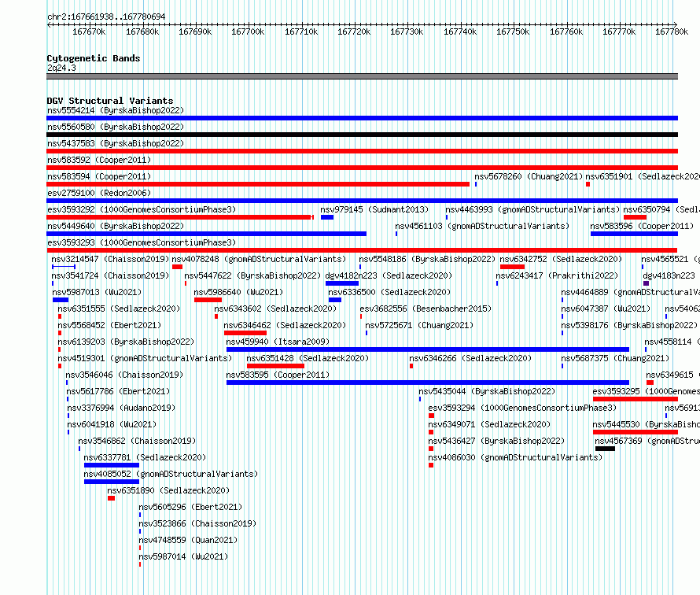700x595 pixels.
Task: Click the blue nsv583596 (Cooper2011) bar
Action: (x=634, y=234)
